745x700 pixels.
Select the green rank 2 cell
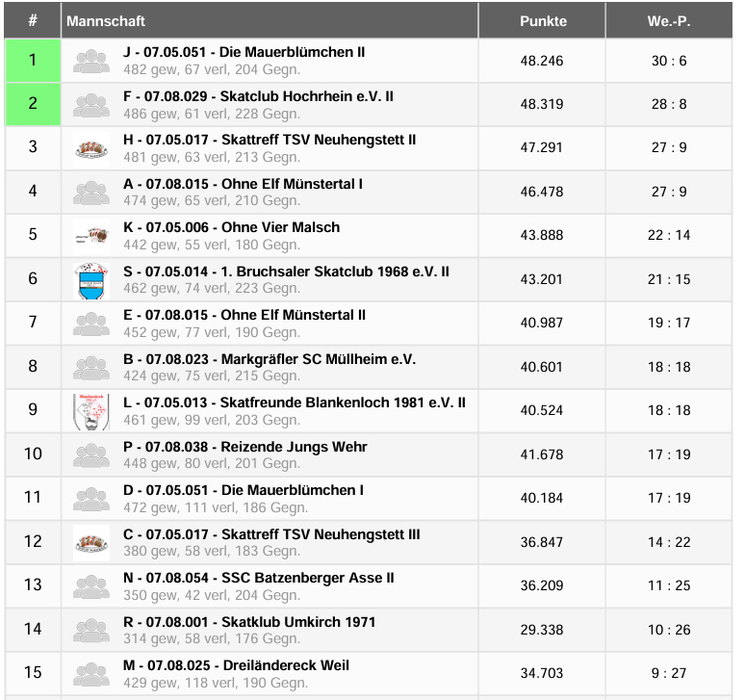(33, 104)
